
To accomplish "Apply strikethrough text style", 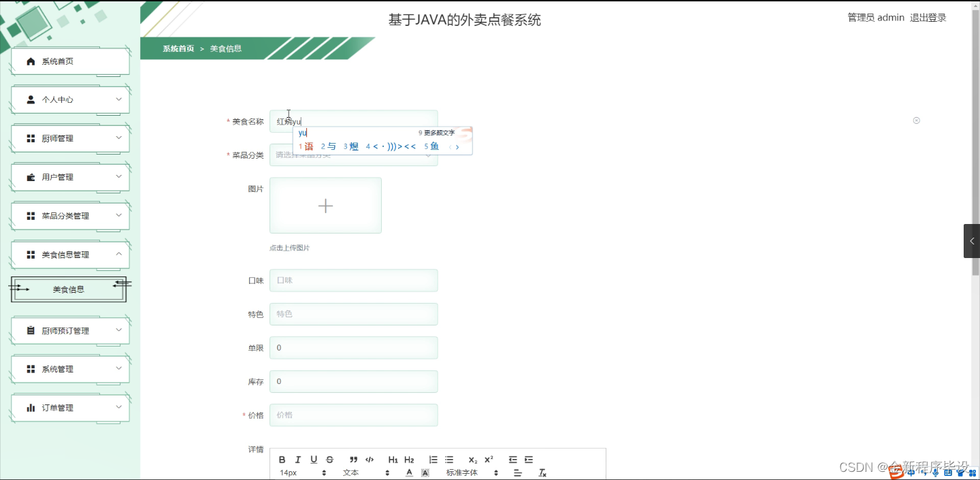I will [x=329, y=460].
